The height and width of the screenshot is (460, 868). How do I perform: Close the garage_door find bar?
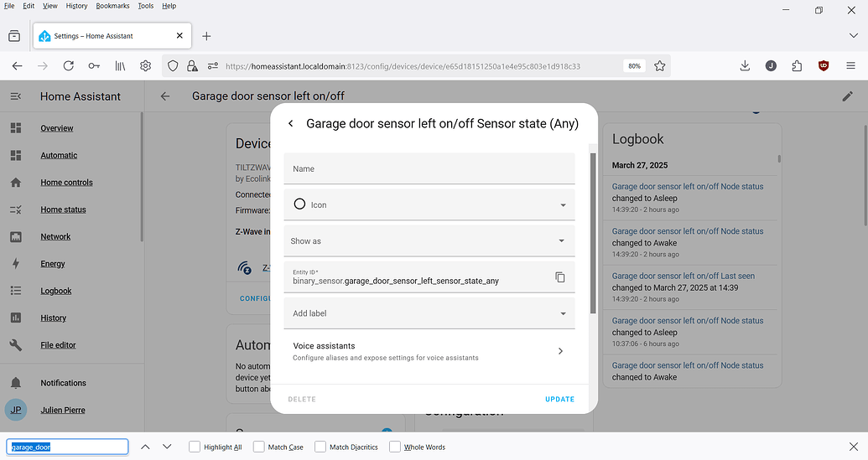854,447
